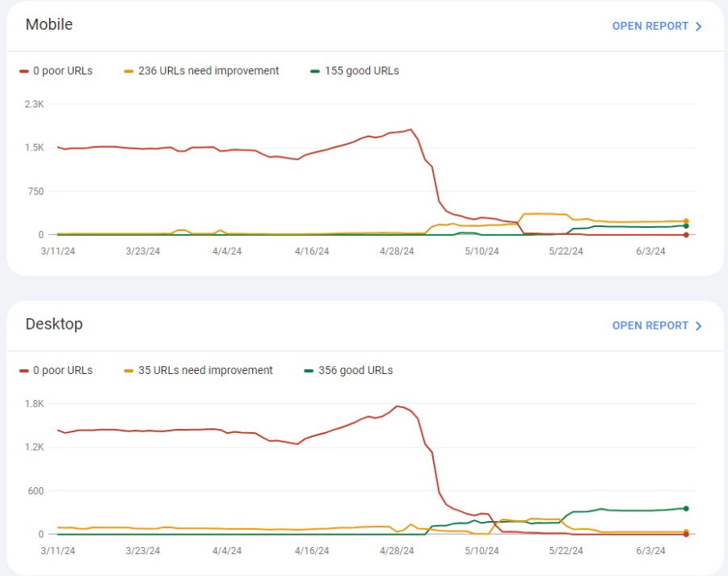Click the chevron arrow beside Mobile Open Report
Viewport: 728px width, 576px height.
point(699,27)
